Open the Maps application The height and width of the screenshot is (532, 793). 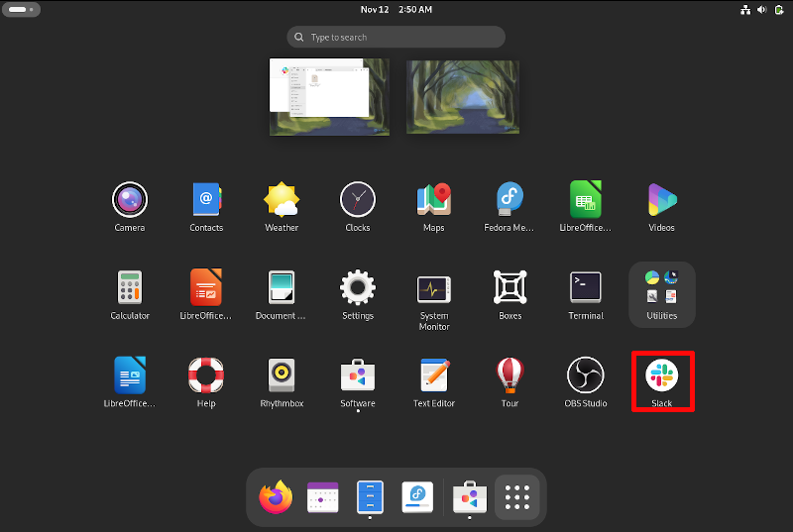[434, 200]
